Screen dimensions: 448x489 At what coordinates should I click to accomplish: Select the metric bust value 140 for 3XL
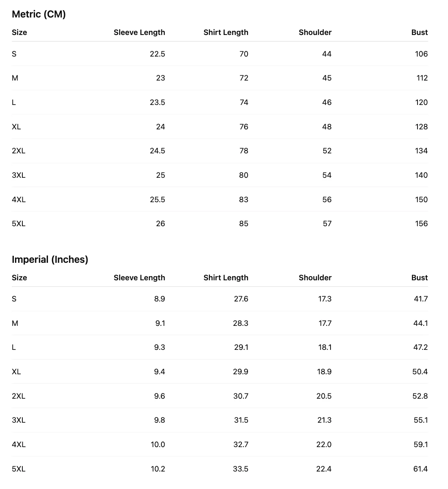pyautogui.click(x=421, y=175)
